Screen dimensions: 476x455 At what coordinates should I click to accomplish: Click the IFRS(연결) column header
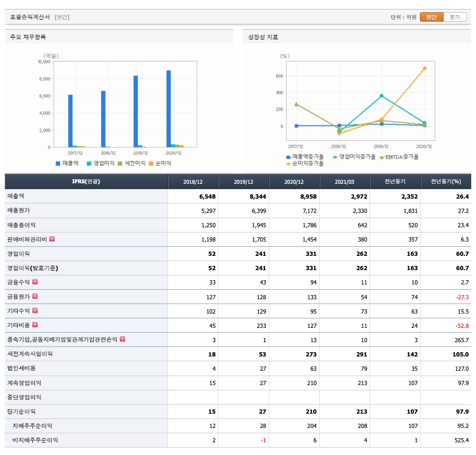[x=86, y=181]
